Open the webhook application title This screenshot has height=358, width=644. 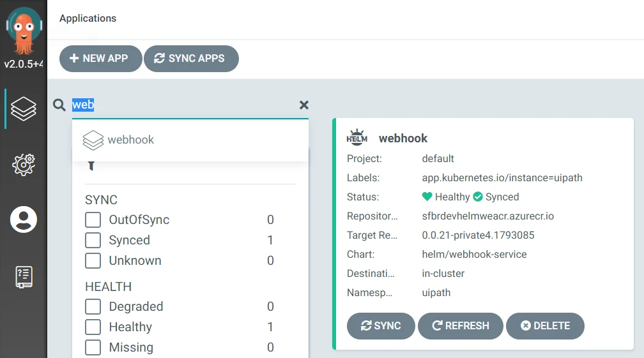pos(403,138)
